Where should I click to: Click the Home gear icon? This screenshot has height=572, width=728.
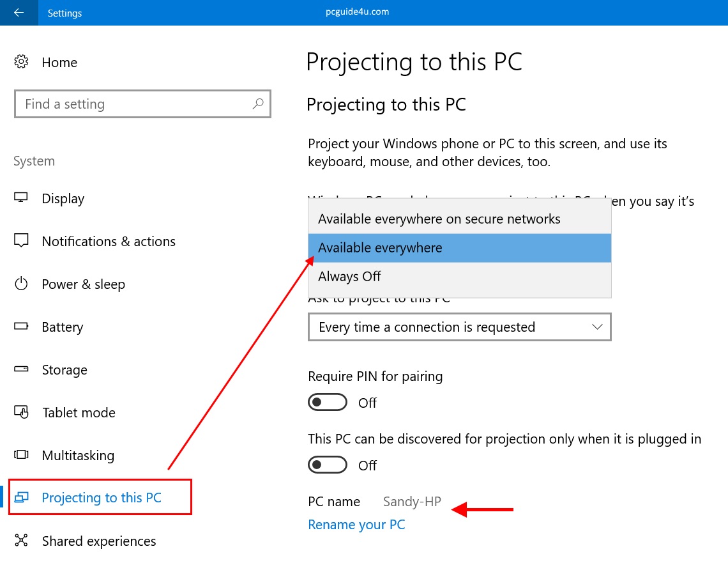pos(21,62)
